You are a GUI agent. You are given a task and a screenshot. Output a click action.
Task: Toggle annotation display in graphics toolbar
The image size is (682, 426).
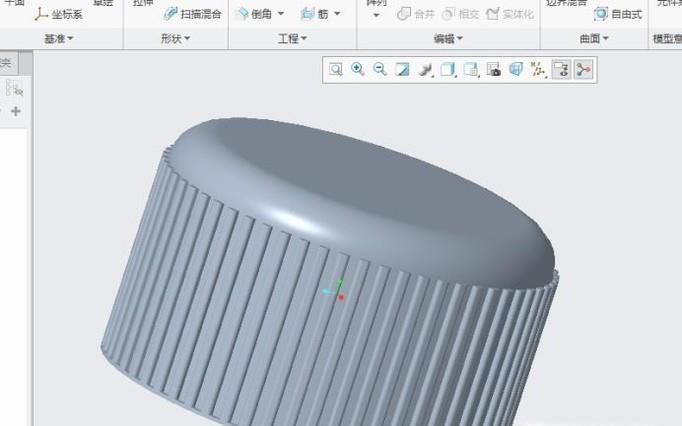pyautogui.click(x=561, y=69)
